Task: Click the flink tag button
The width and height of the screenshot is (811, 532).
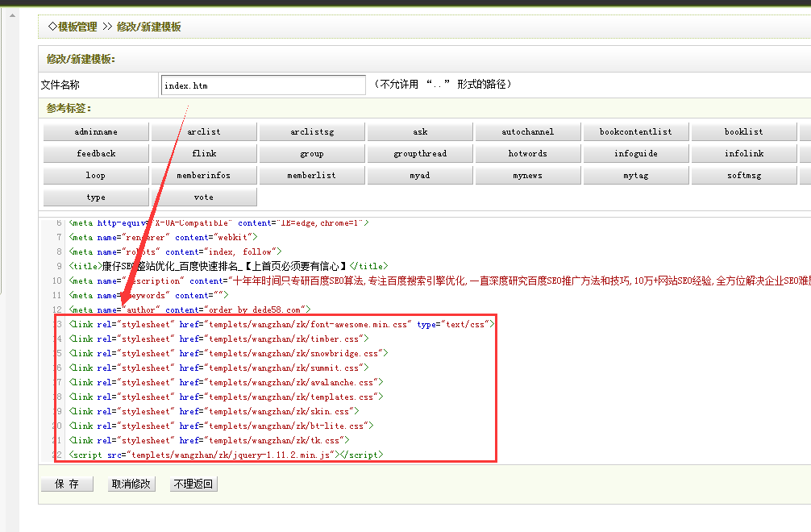Action: click(x=204, y=153)
